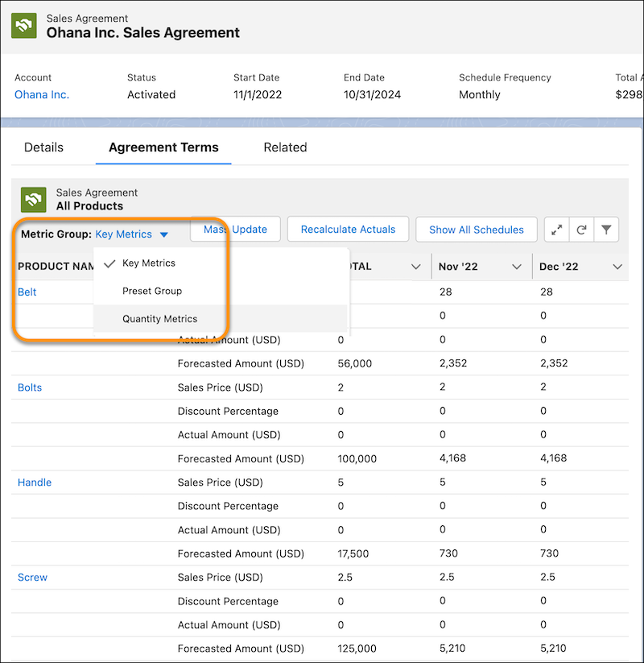Screen dimensions: 644x663
Task: Click Bolts forecasted total 100,000
Action: 357,458
